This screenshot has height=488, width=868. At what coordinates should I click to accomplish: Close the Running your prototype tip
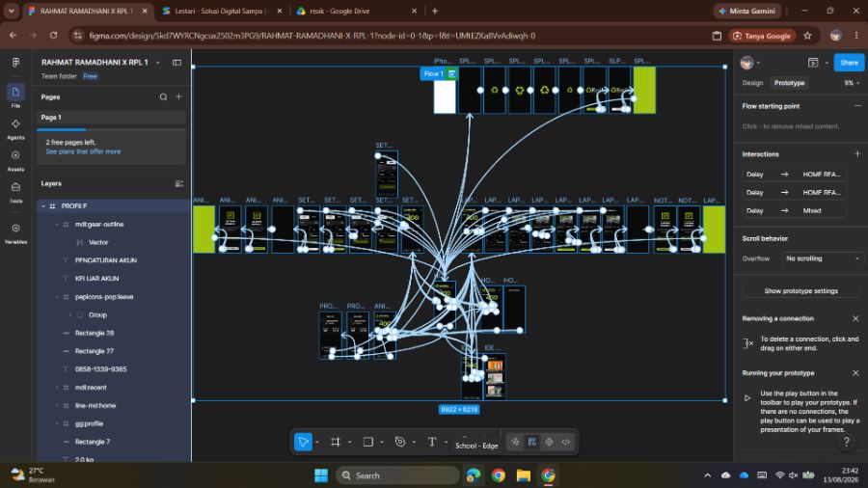pyautogui.click(x=855, y=373)
